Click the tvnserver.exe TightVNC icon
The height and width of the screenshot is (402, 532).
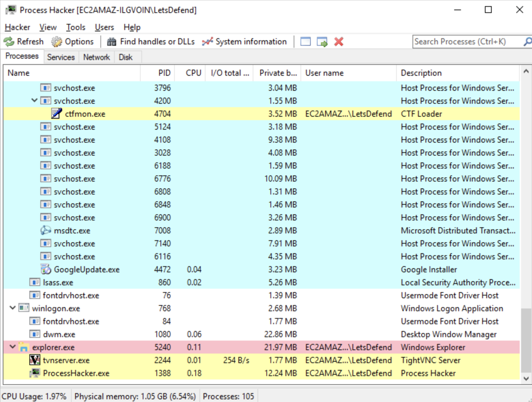pyautogui.click(x=35, y=360)
